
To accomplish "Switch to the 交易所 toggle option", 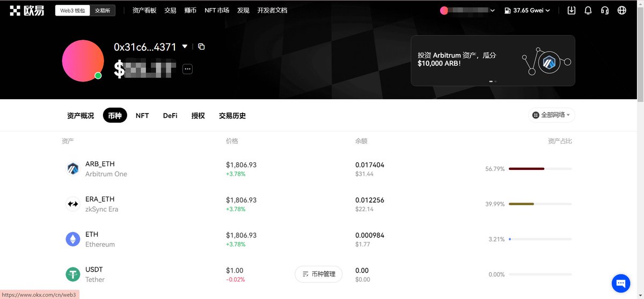I will pyautogui.click(x=103, y=10).
